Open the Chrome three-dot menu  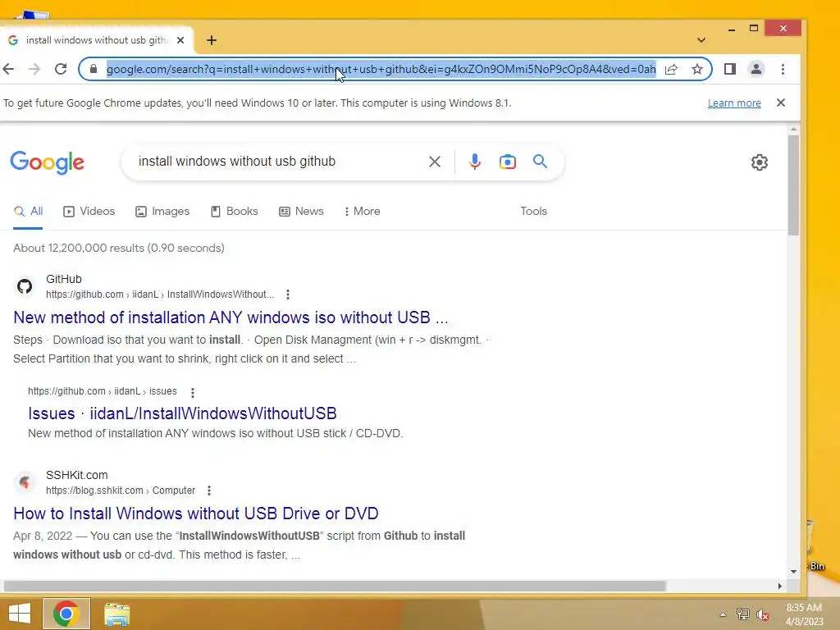coord(783,69)
